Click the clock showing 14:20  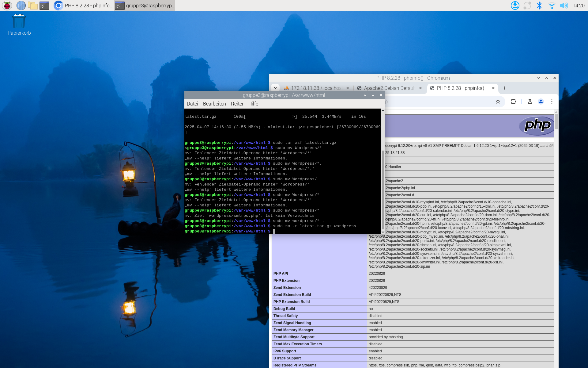click(x=579, y=6)
